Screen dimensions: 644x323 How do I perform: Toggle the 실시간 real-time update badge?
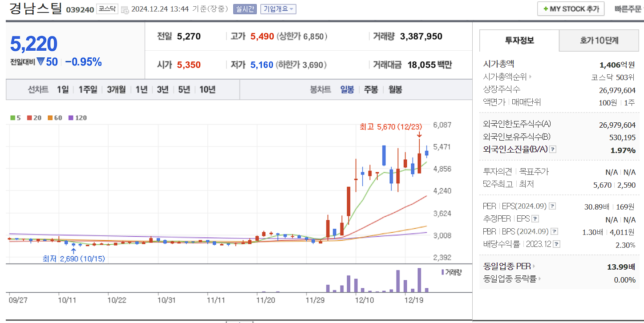pos(244,9)
